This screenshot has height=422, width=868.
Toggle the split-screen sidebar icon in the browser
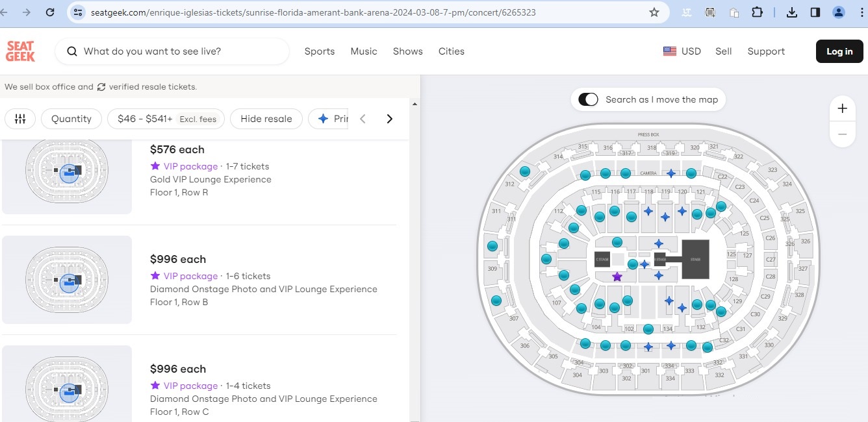click(x=814, y=12)
